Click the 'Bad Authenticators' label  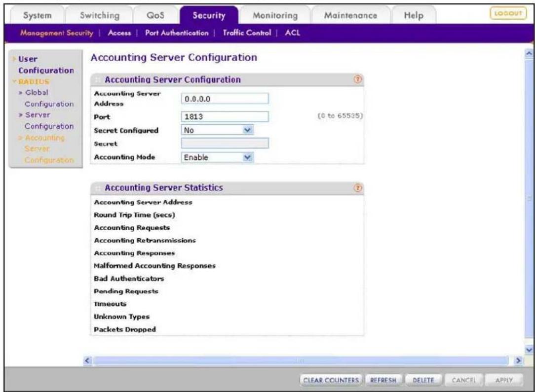click(129, 279)
